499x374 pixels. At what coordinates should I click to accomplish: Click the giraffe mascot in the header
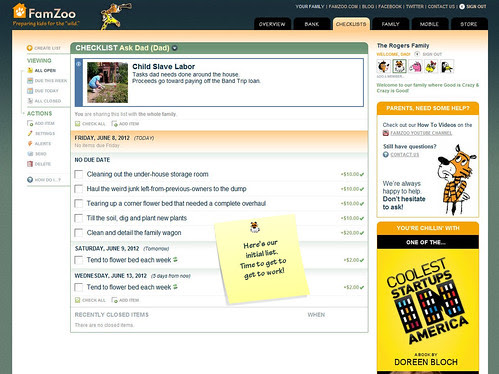coord(115,16)
